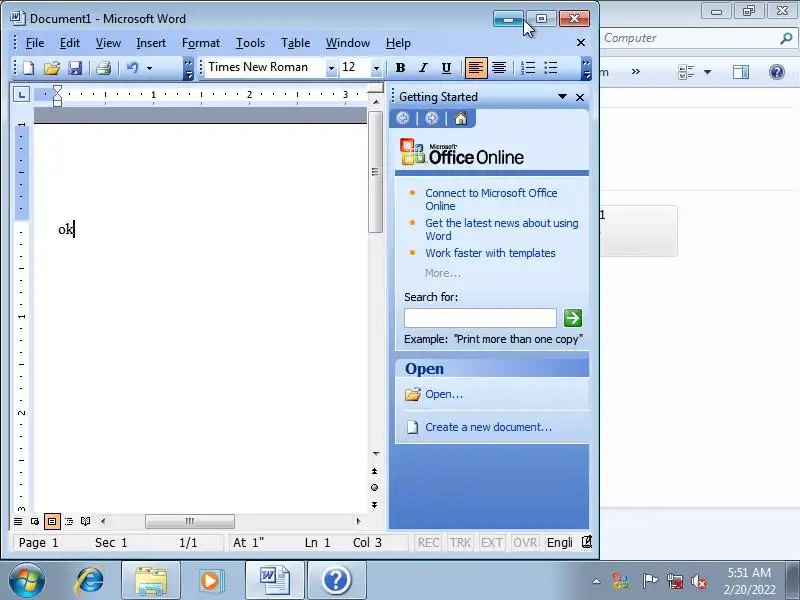Click the Windows Start button
The height and width of the screenshot is (600, 800).
click(26, 581)
